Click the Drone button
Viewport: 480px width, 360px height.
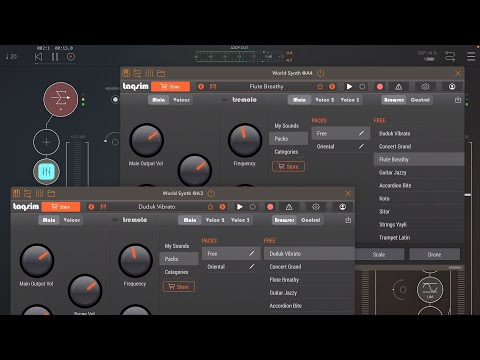pyautogui.click(x=434, y=254)
